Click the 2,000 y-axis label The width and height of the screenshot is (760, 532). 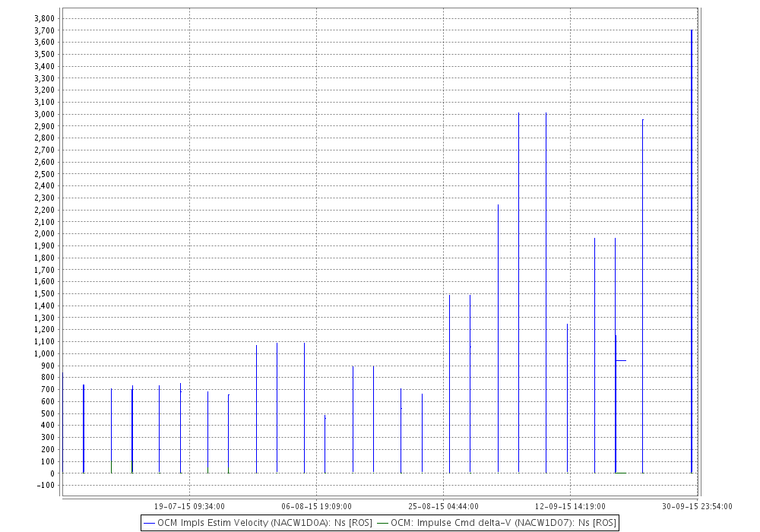[x=45, y=233]
